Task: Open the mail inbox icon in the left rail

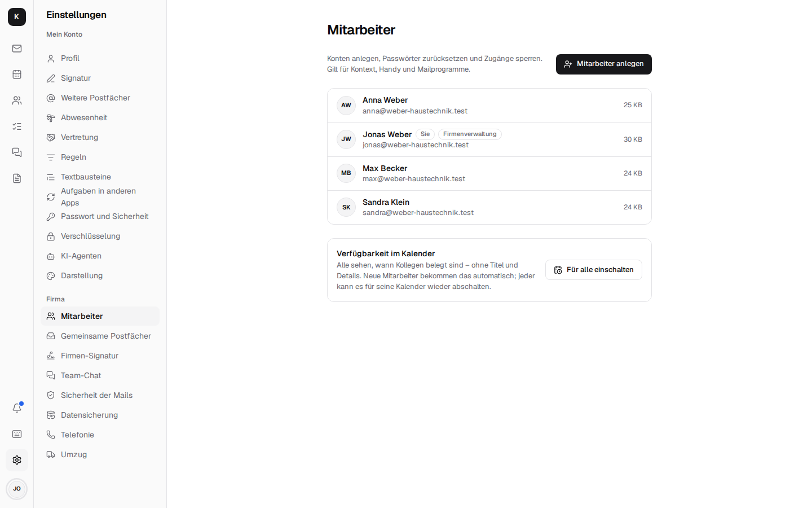Action: pos(17,49)
